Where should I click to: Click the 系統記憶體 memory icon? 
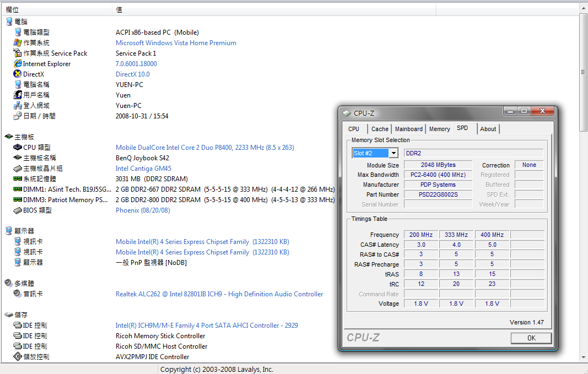click(18, 179)
